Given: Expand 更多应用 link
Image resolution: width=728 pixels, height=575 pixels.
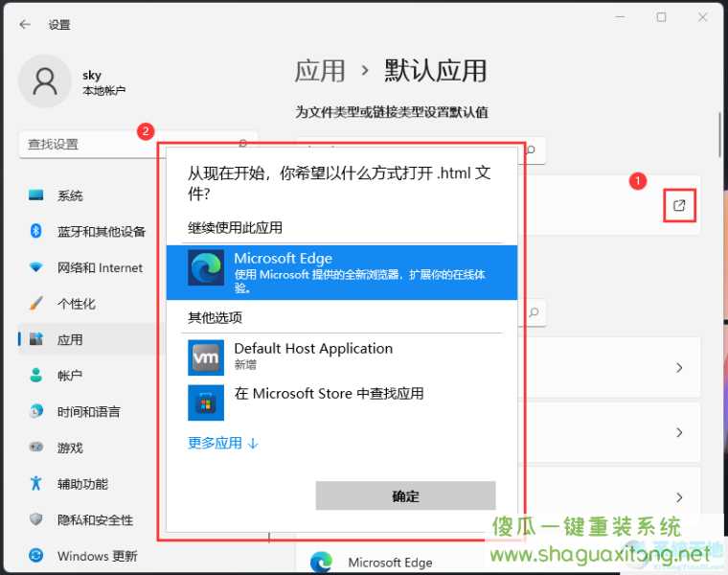Looking at the screenshot, I should click(222, 443).
